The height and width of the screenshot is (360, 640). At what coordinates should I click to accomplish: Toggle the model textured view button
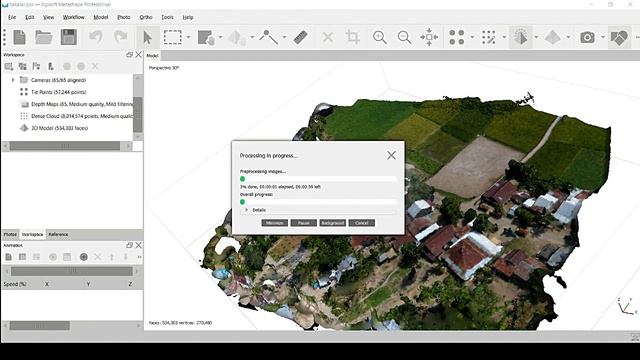(521, 37)
